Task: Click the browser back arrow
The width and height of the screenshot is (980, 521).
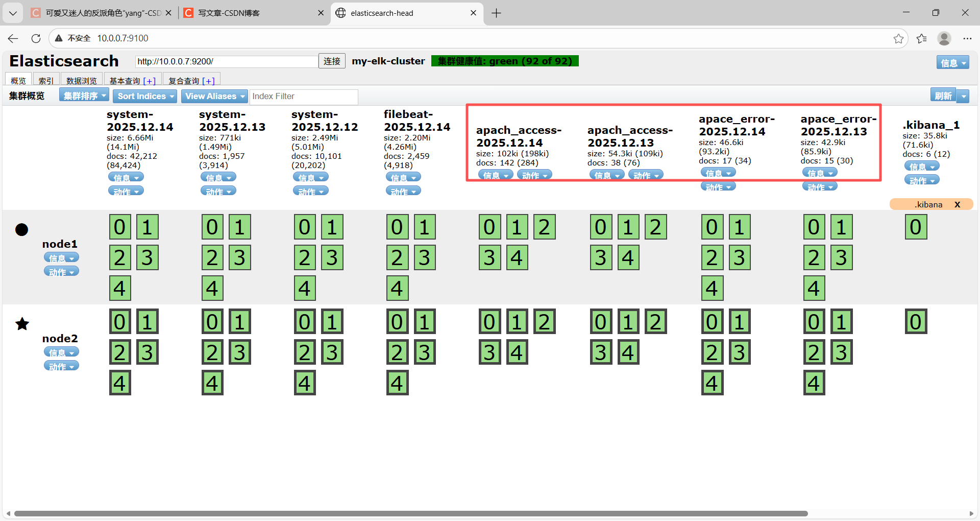Action: point(13,38)
